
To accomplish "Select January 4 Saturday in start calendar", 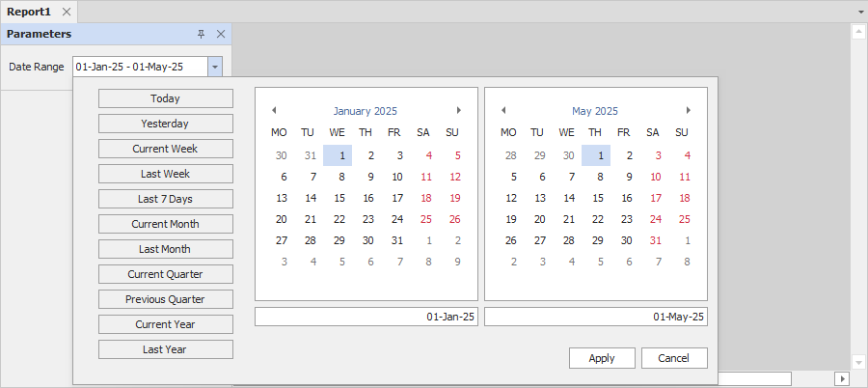I will [x=428, y=155].
